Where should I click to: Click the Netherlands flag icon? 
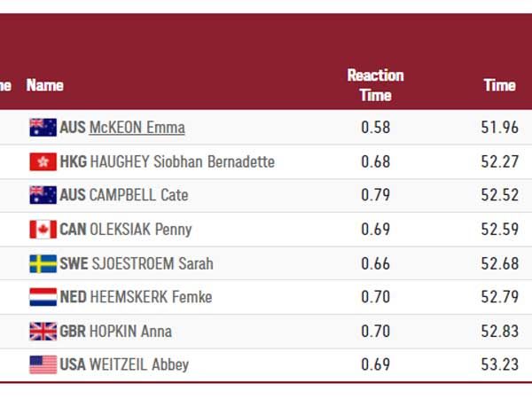(43, 297)
